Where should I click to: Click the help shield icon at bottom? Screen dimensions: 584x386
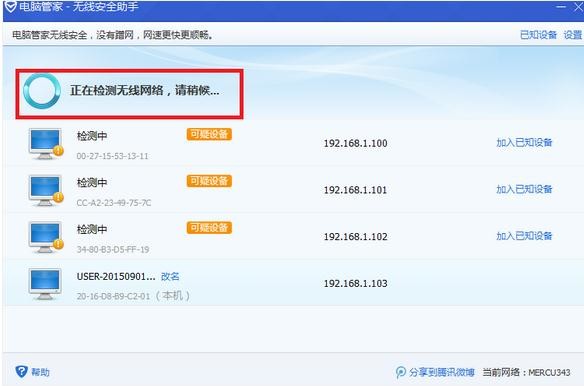coord(21,371)
